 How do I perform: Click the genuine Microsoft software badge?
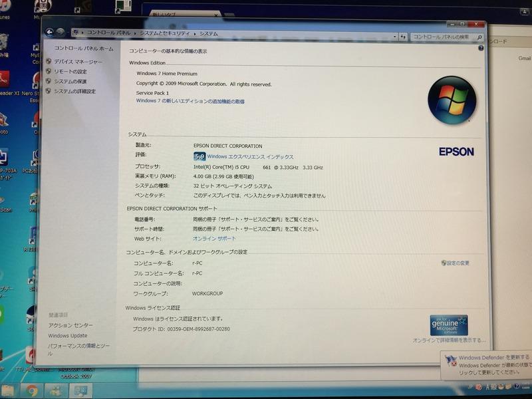click(x=449, y=325)
